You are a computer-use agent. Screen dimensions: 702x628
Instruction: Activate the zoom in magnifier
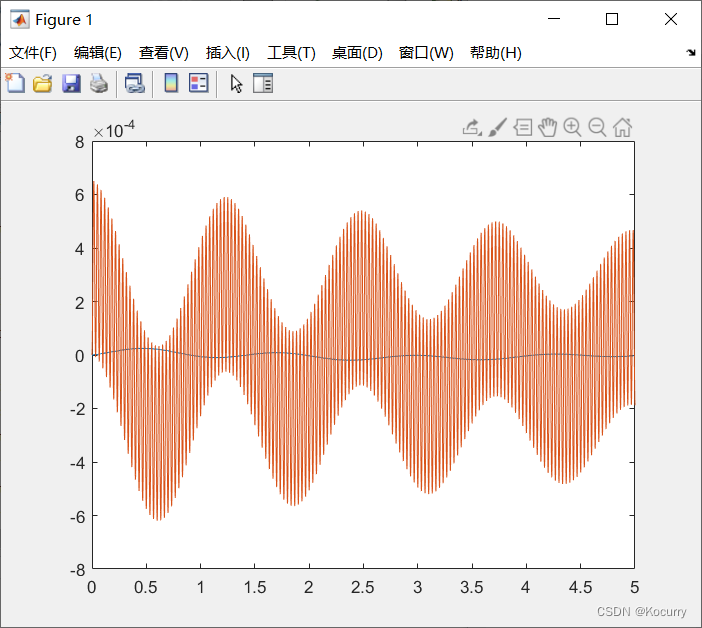pyautogui.click(x=572, y=128)
